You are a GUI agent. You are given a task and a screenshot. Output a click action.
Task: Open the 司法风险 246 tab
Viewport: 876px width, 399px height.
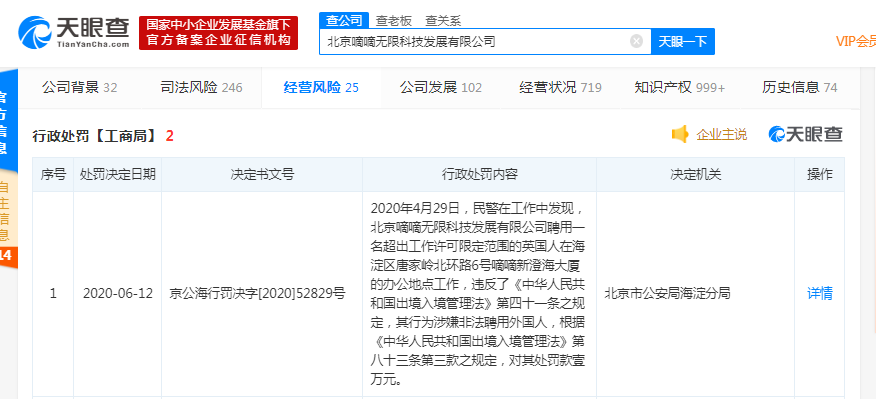tap(201, 87)
